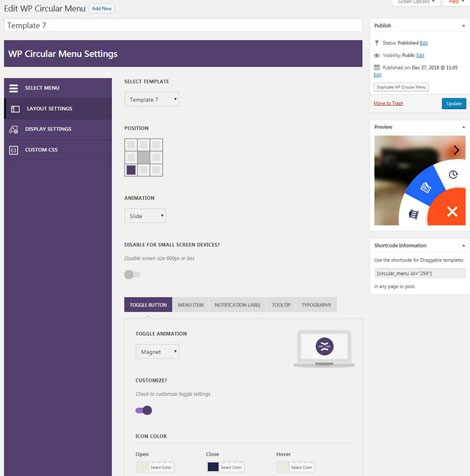Select top-left position grid cell
This screenshot has width=470, height=476.
(131, 145)
